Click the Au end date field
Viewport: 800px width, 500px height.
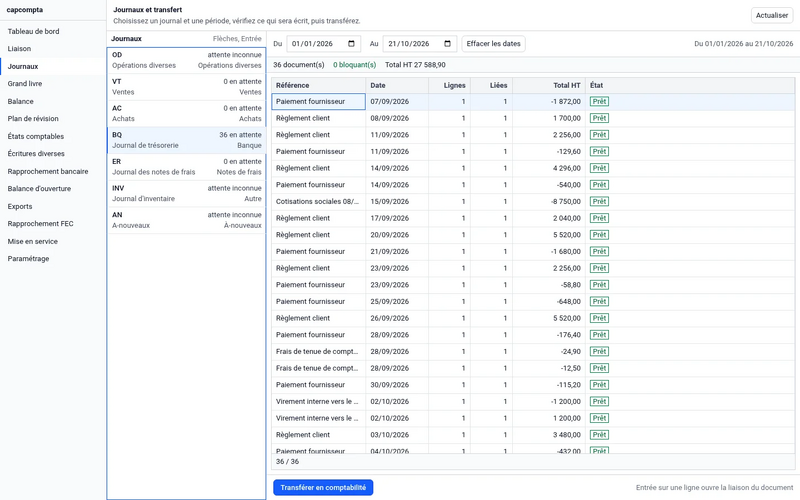click(419, 44)
